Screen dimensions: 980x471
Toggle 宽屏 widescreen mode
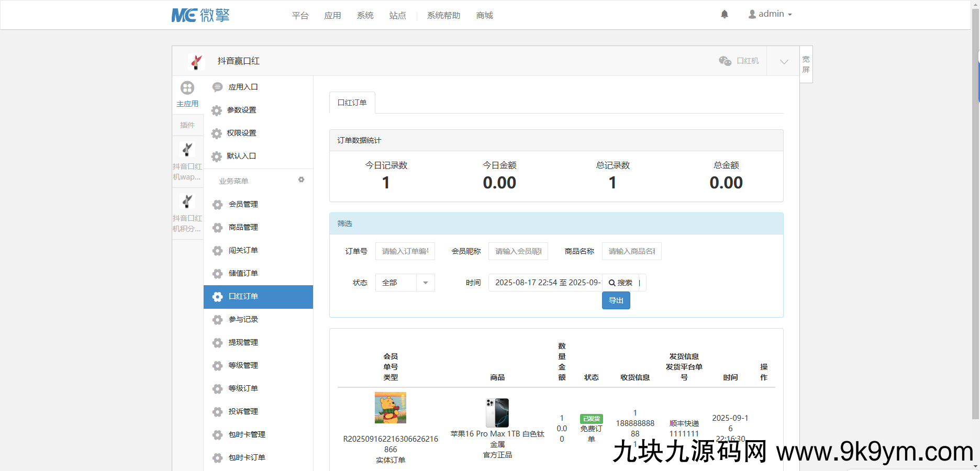click(805, 64)
